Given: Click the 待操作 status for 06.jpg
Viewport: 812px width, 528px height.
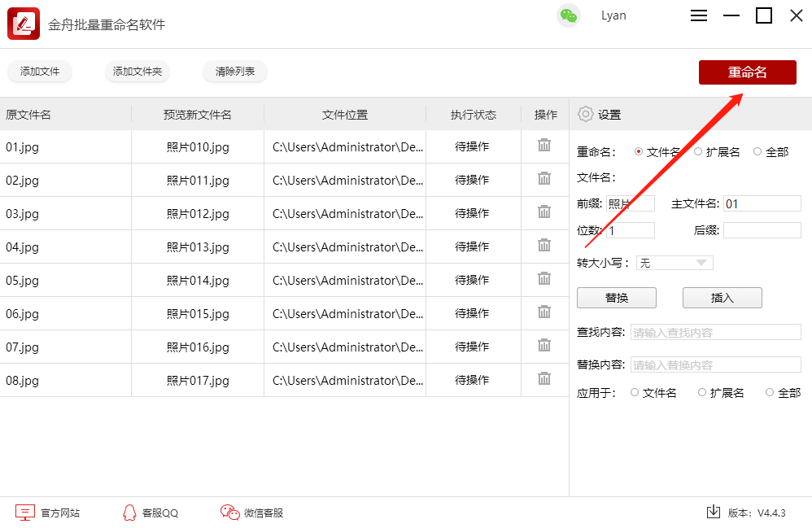Looking at the screenshot, I should [472, 313].
